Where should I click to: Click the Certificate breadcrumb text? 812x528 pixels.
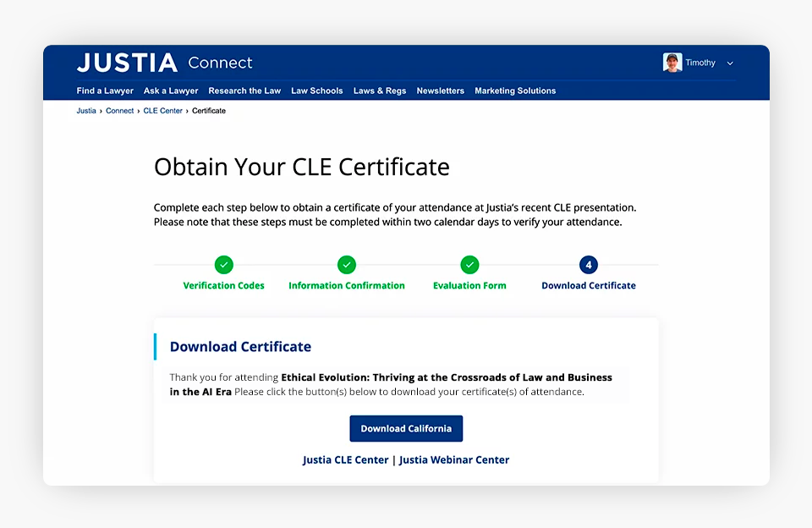point(209,111)
